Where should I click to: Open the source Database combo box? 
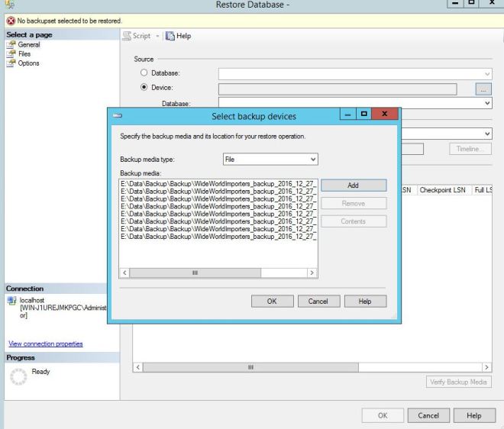(x=355, y=74)
